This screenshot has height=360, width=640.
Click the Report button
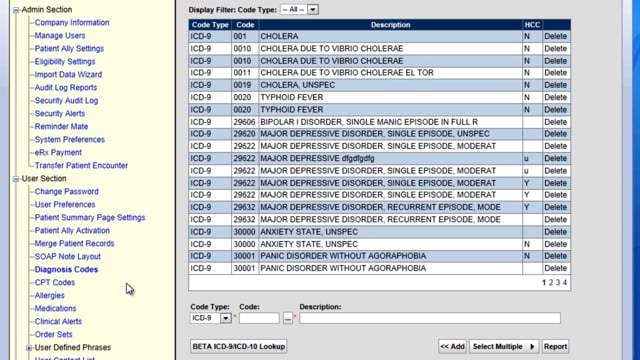pyautogui.click(x=555, y=347)
